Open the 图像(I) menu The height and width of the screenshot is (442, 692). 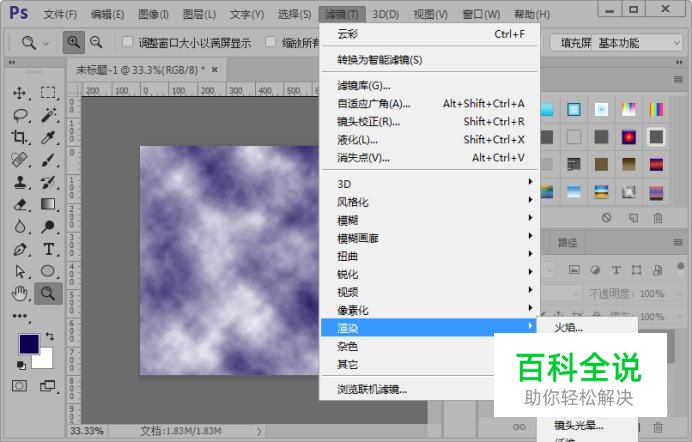(x=153, y=15)
